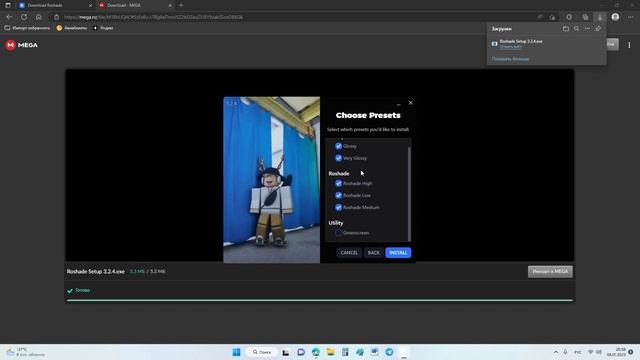Click the download progress bar
This screenshot has height=360, width=640.
pos(320,300)
